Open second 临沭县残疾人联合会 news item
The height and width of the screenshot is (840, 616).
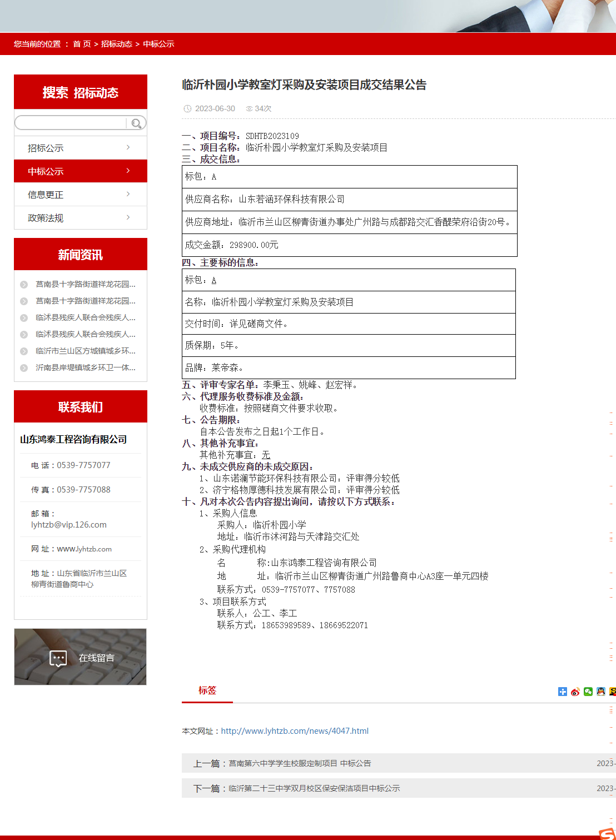tap(86, 334)
